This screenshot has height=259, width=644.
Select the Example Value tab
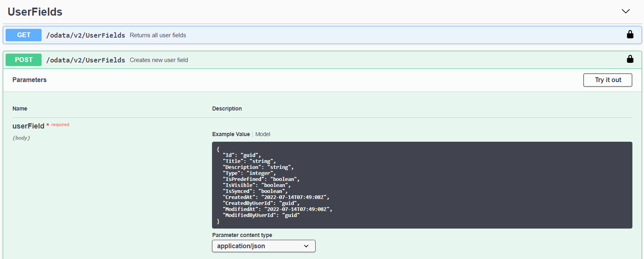coord(231,134)
